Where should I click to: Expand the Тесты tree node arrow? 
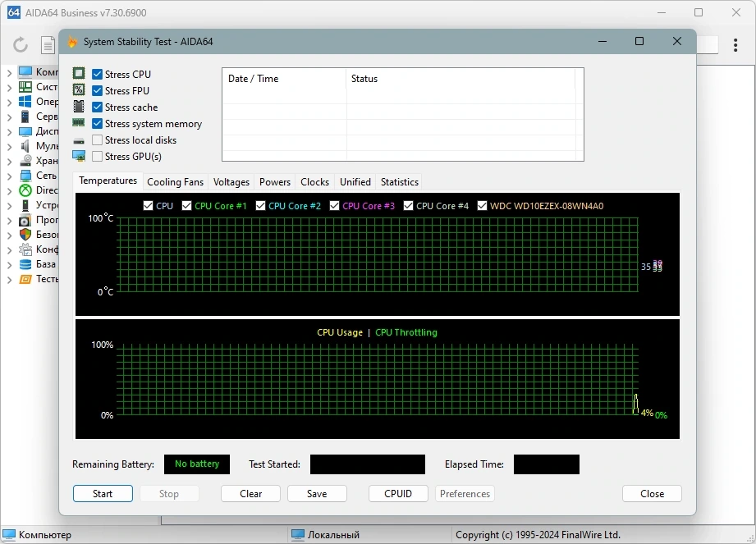[9, 280]
